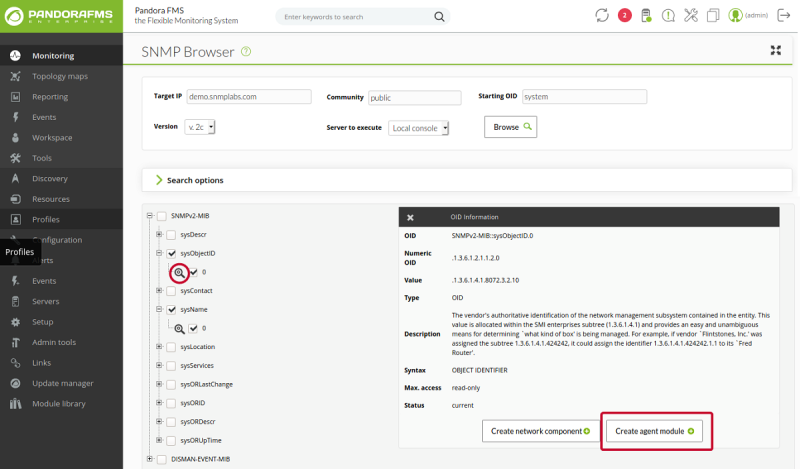Uncheck the sysObjectID checkbox
The height and width of the screenshot is (469, 800).
pos(171,254)
